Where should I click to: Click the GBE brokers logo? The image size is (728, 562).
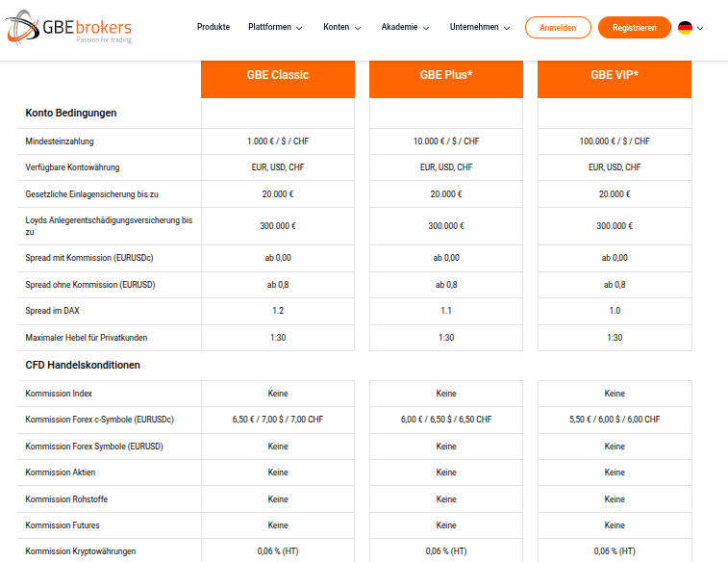[68, 27]
